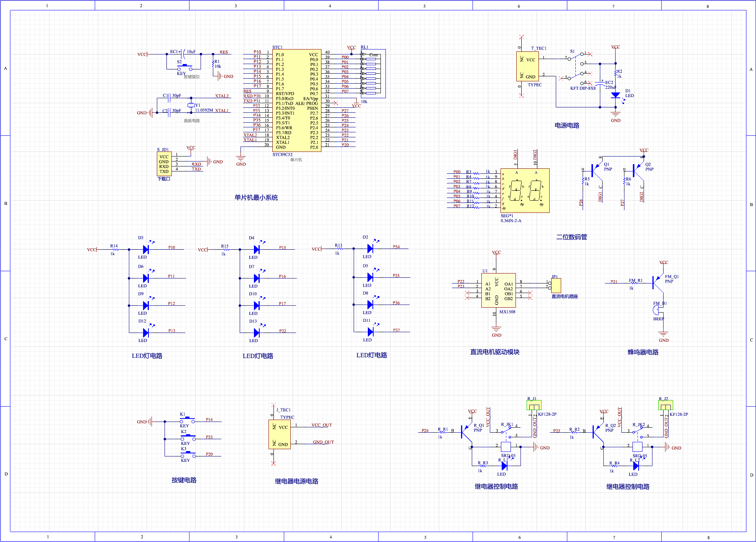Select the R14 1k resistor

coord(114,250)
